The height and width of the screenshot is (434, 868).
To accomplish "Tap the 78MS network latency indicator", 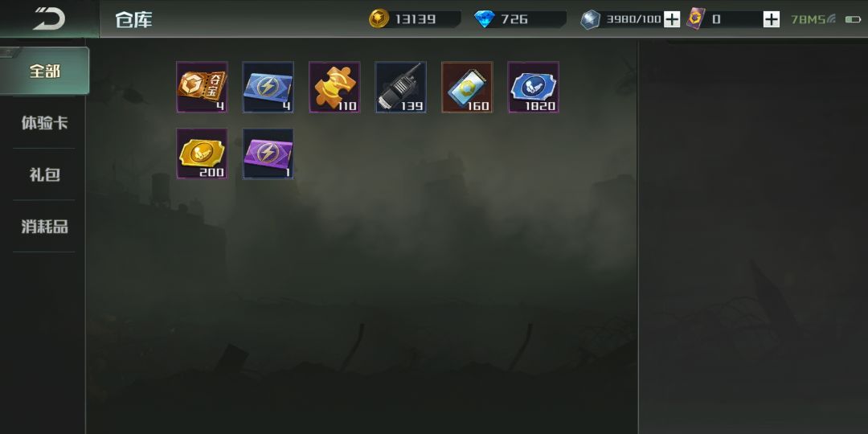I will coord(813,19).
